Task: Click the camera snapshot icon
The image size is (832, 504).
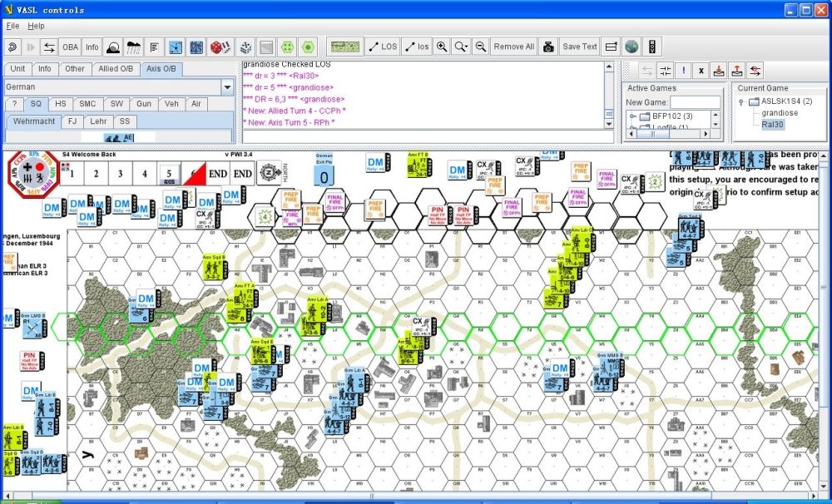Action: 548,47
